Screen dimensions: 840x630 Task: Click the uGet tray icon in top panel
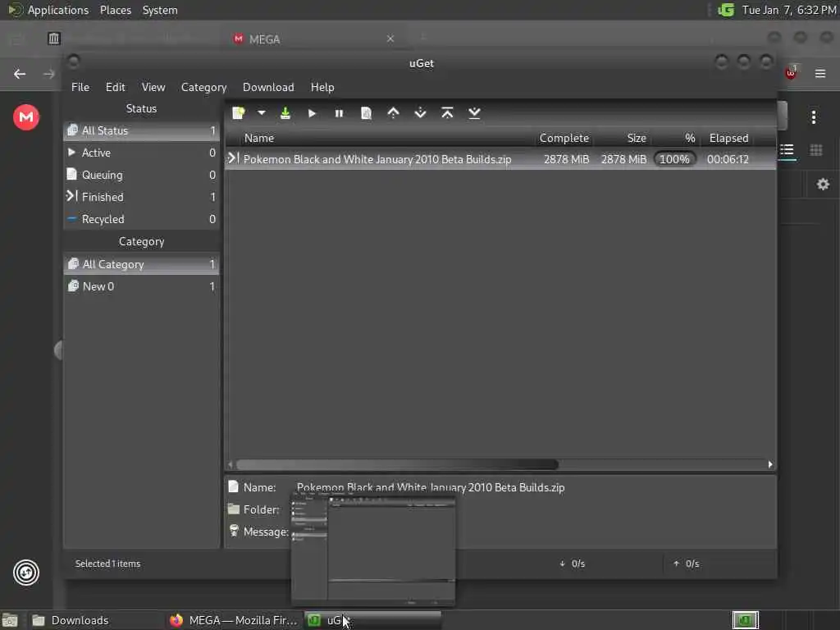point(726,10)
